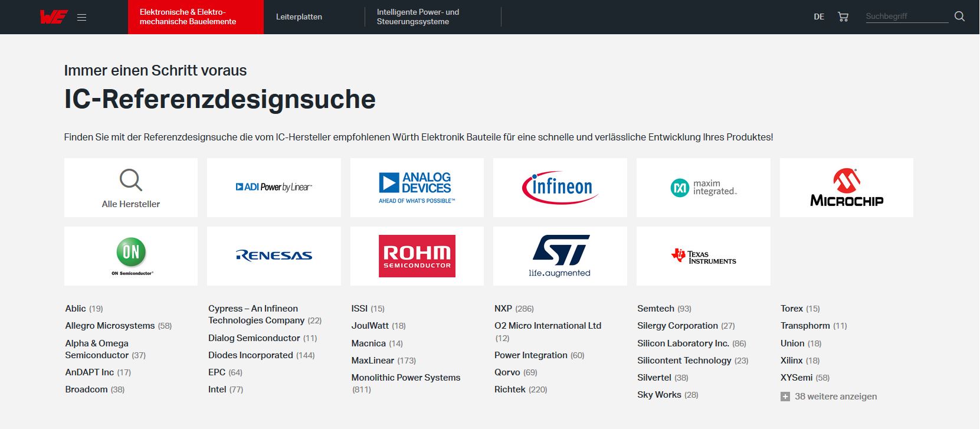Open the Intel manufacturer link
980x429 pixels.
click(217, 389)
